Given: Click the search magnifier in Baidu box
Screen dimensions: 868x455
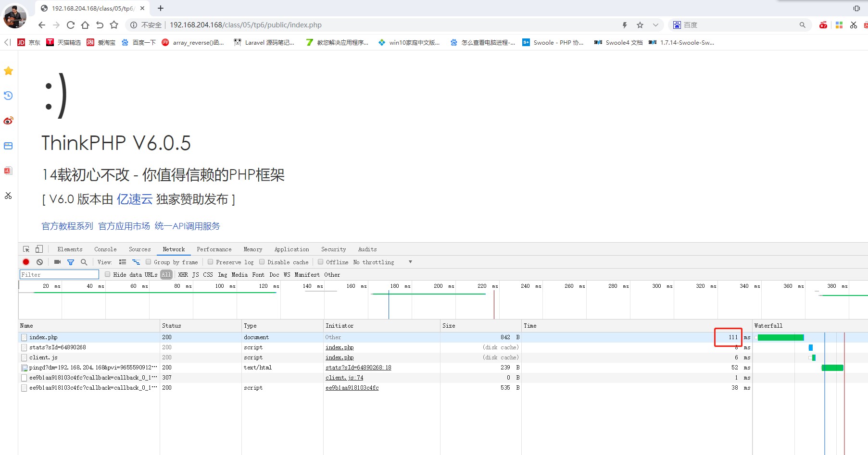Looking at the screenshot, I should click(x=803, y=25).
